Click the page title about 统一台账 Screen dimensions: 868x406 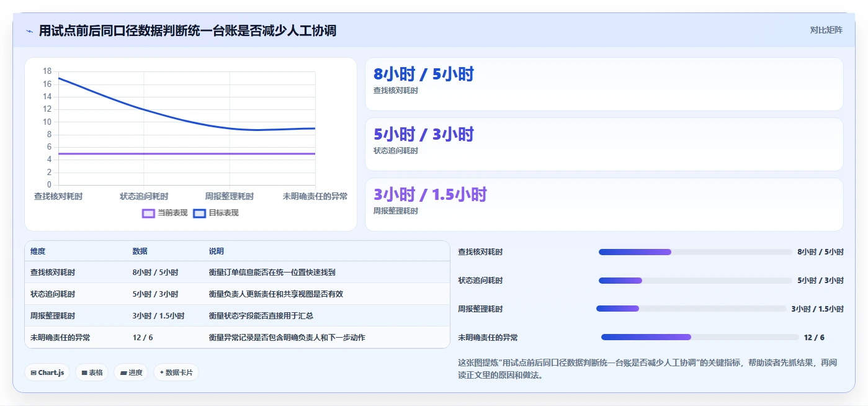[187, 30]
